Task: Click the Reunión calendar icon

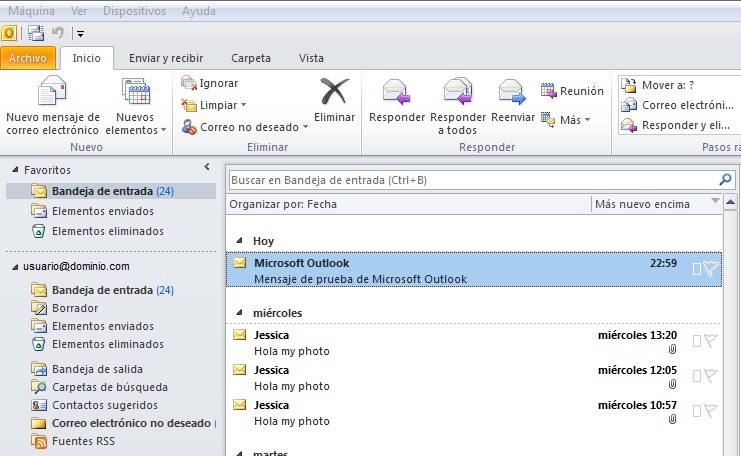Action: point(548,91)
